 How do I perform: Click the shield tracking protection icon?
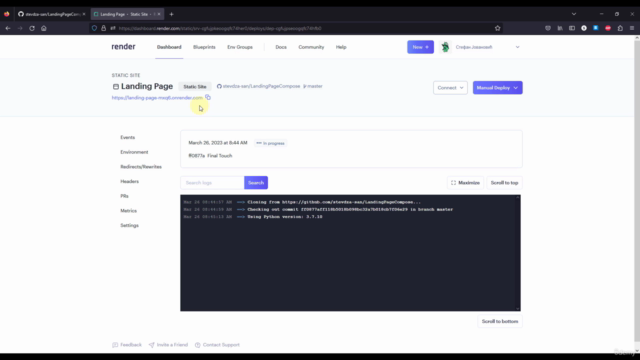pos(94,28)
